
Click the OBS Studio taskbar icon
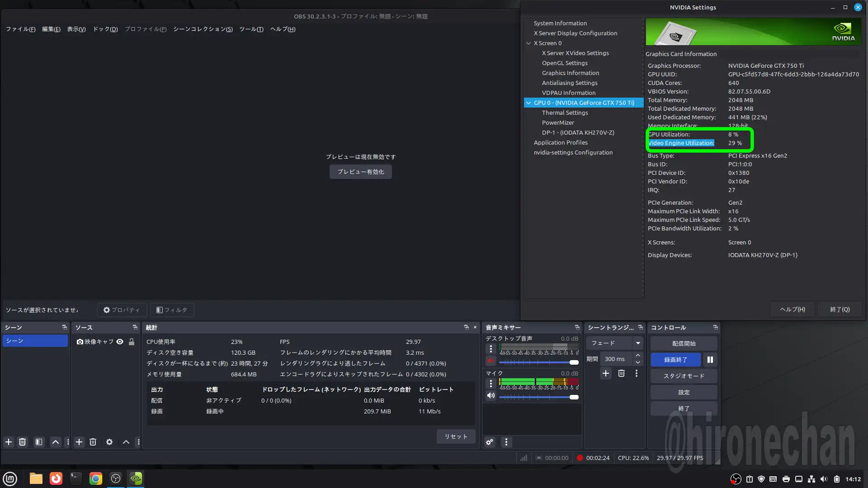coord(116,479)
